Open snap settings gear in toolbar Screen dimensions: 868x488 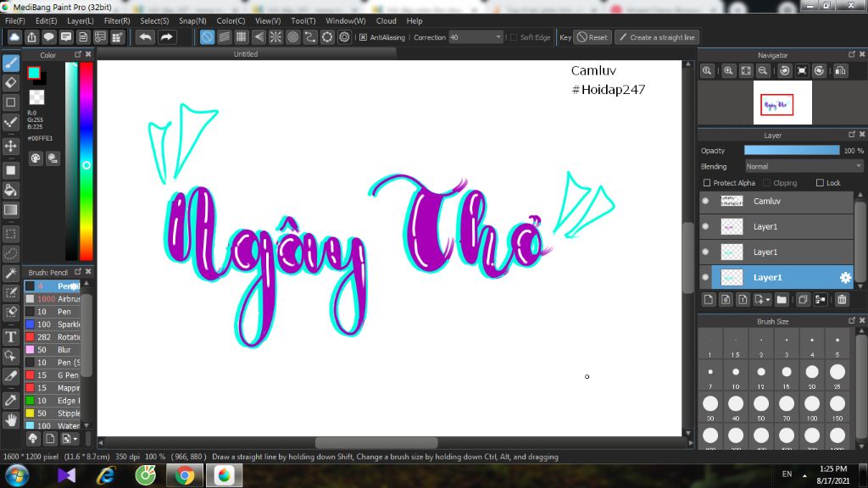(x=344, y=37)
